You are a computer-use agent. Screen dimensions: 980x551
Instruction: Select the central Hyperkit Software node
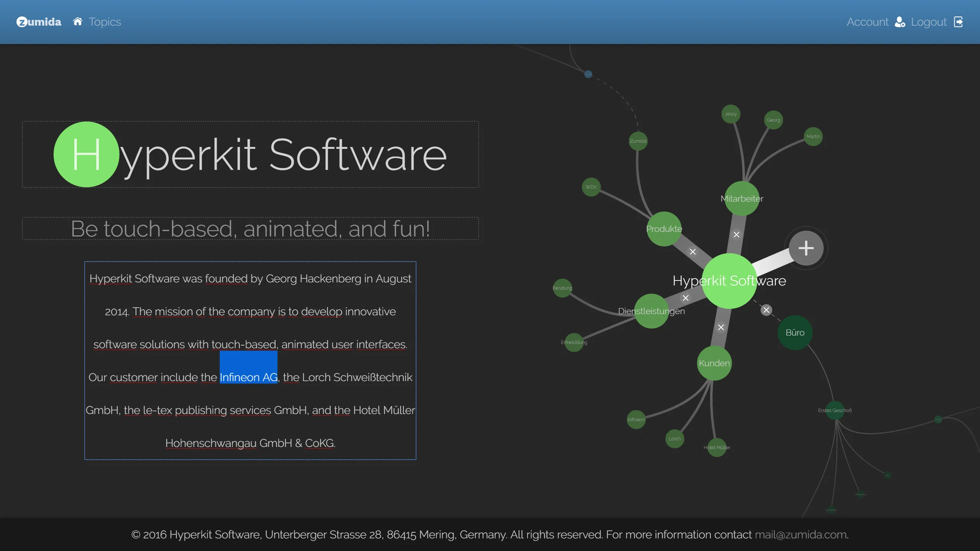tap(729, 281)
